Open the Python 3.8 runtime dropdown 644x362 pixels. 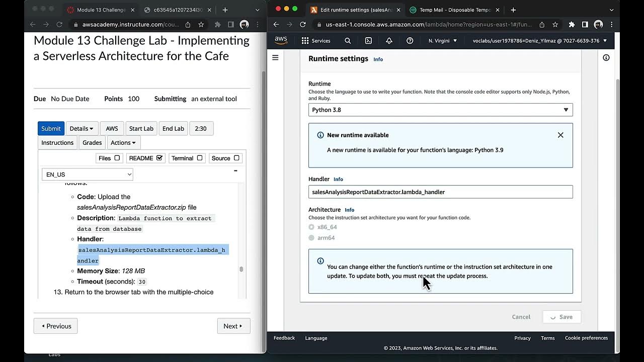440,110
